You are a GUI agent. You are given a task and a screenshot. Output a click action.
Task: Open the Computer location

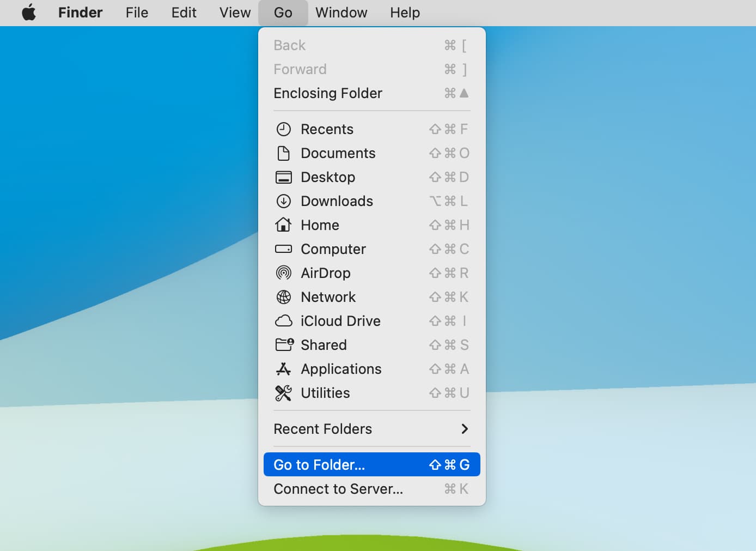(x=333, y=249)
